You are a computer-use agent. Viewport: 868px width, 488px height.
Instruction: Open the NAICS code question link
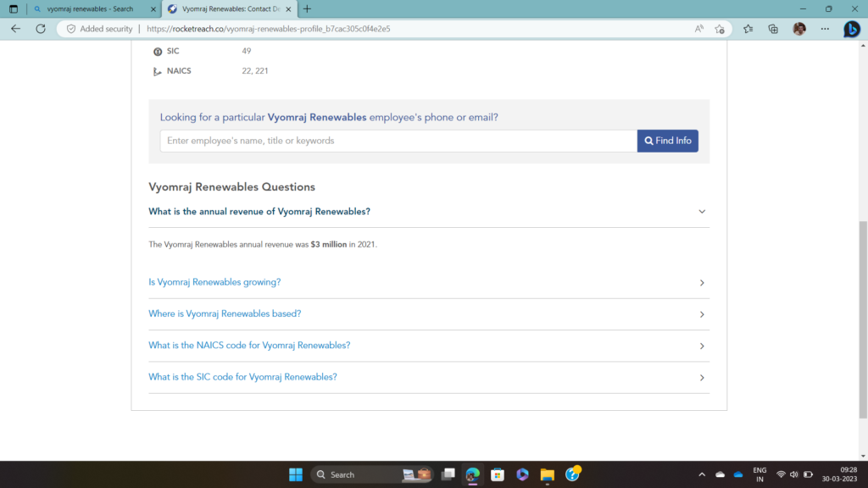(x=249, y=346)
